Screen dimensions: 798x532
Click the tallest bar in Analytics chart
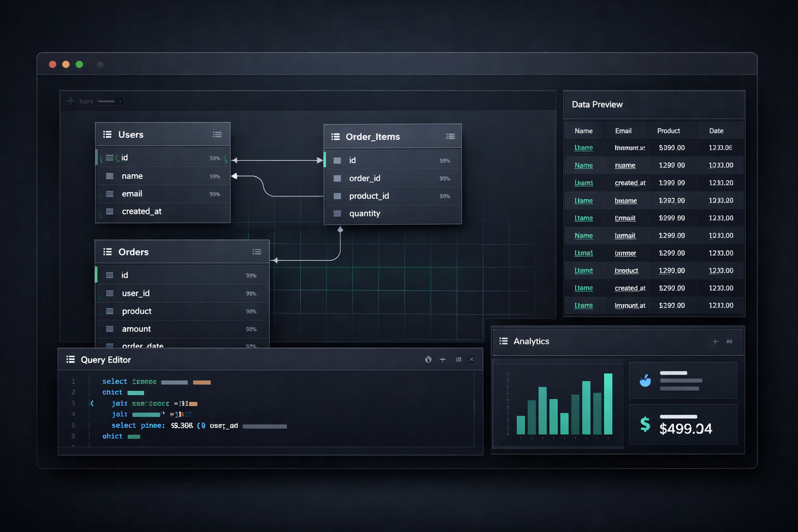(x=608, y=404)
